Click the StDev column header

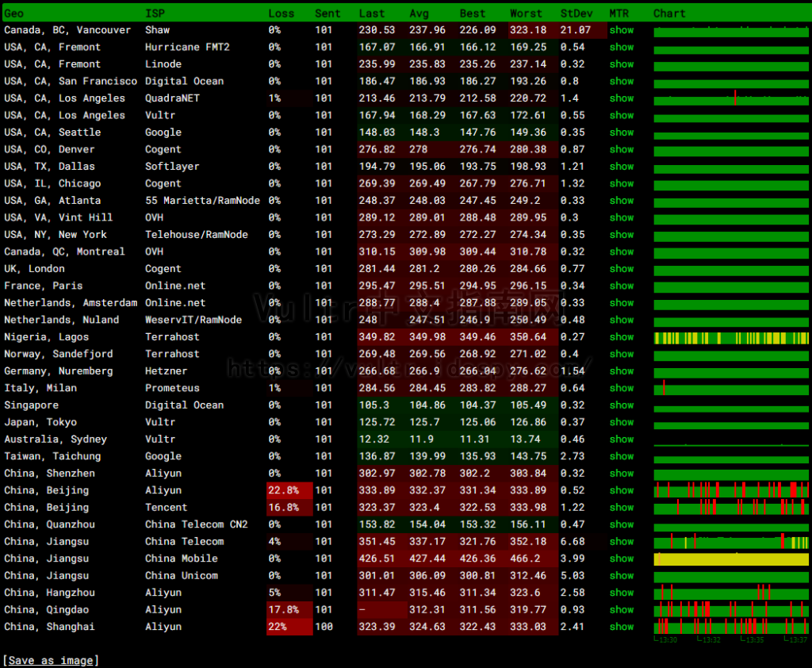point(576,13)
